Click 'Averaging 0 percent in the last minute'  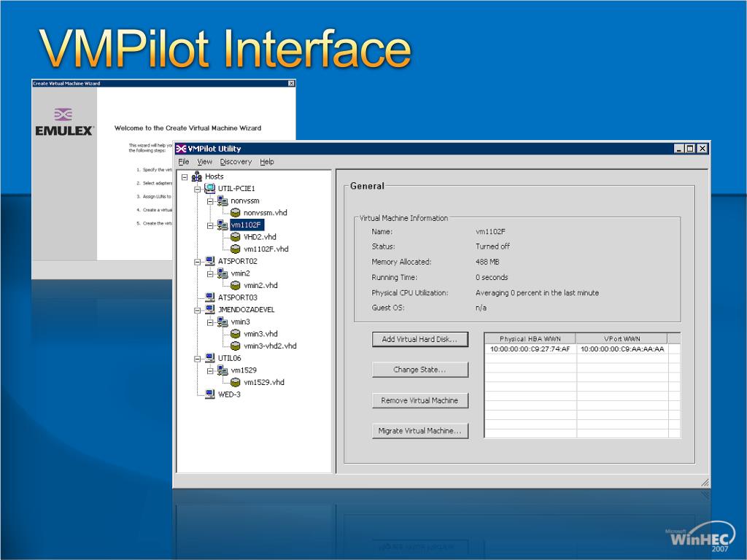coord(537,293)
